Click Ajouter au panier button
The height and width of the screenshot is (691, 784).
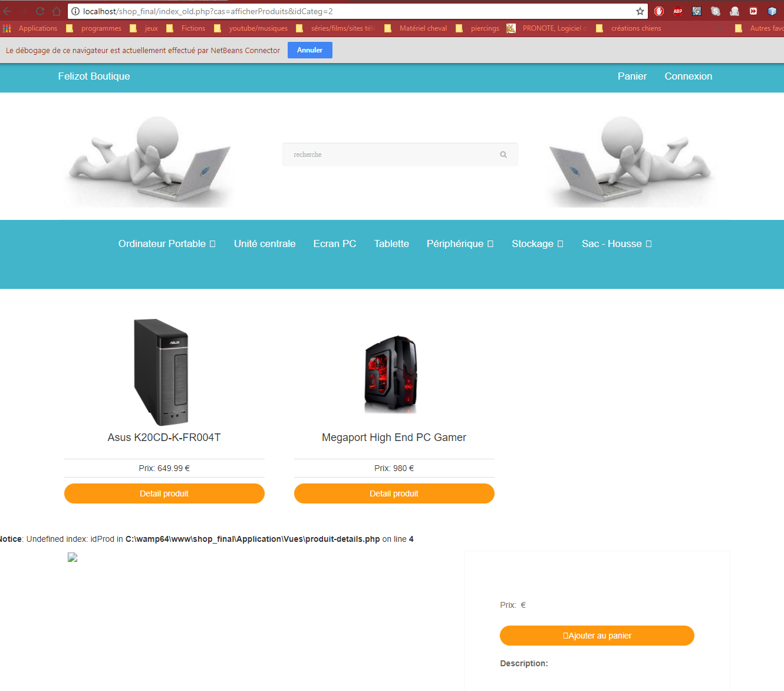tap(597, 636)
